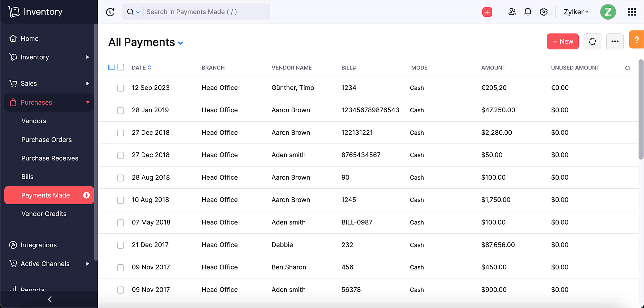Click the New payment button

point(563,41)
